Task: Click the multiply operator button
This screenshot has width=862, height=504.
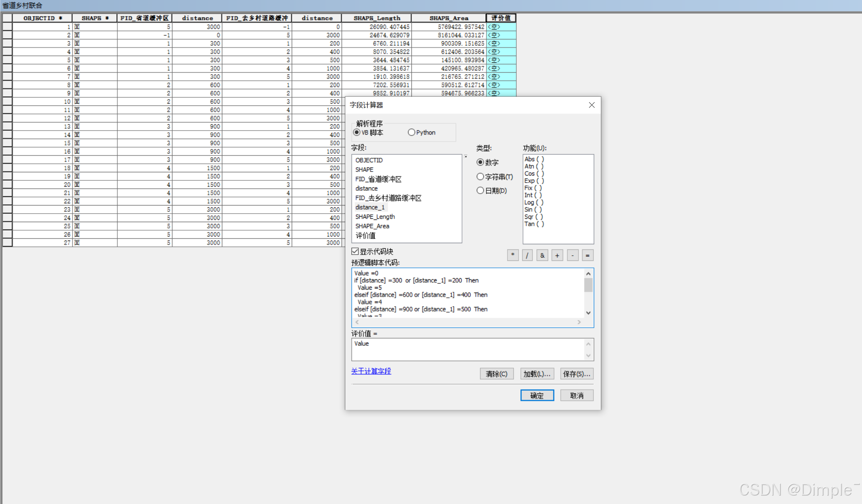Action: pyautogui.click(x=513, y=255)
